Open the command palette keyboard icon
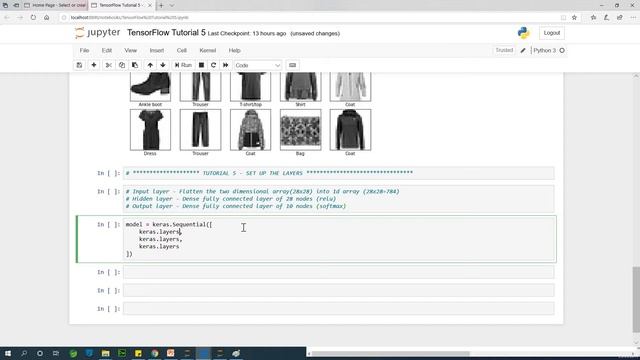This screenshot has height=360, width=640. (x=292, y=65)
